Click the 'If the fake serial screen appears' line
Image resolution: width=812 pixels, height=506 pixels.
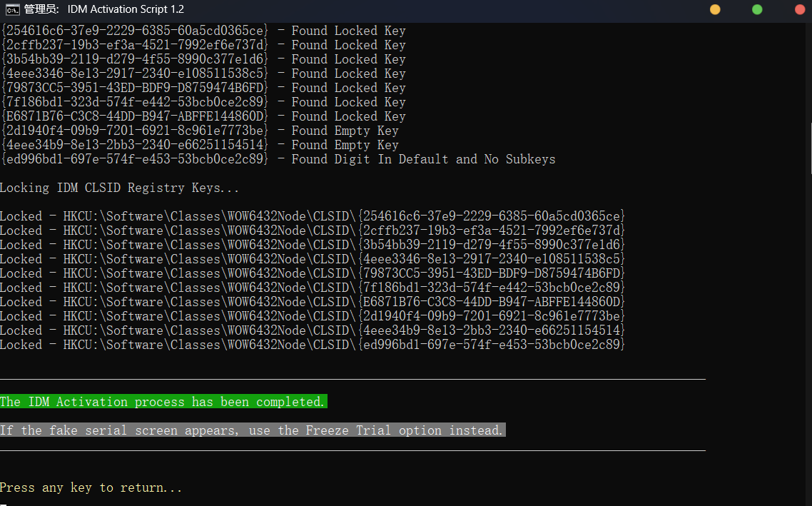click(x=252, y=430)
